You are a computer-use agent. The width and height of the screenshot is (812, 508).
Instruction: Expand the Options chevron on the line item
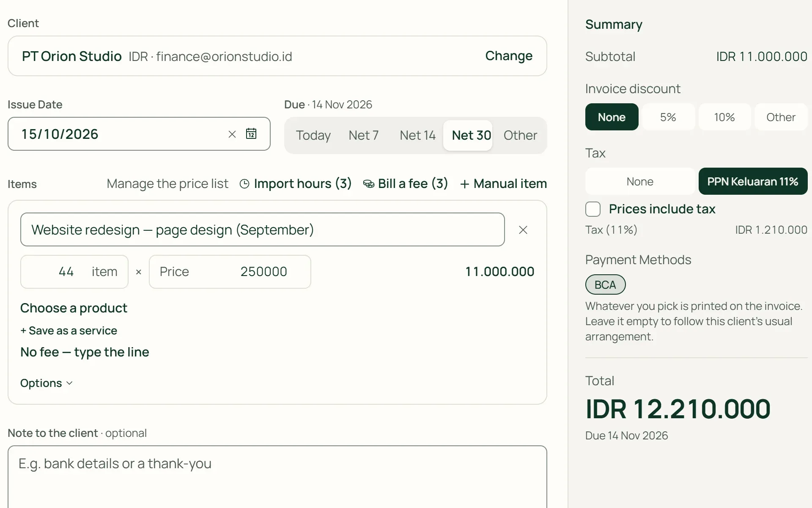point(70,383)
